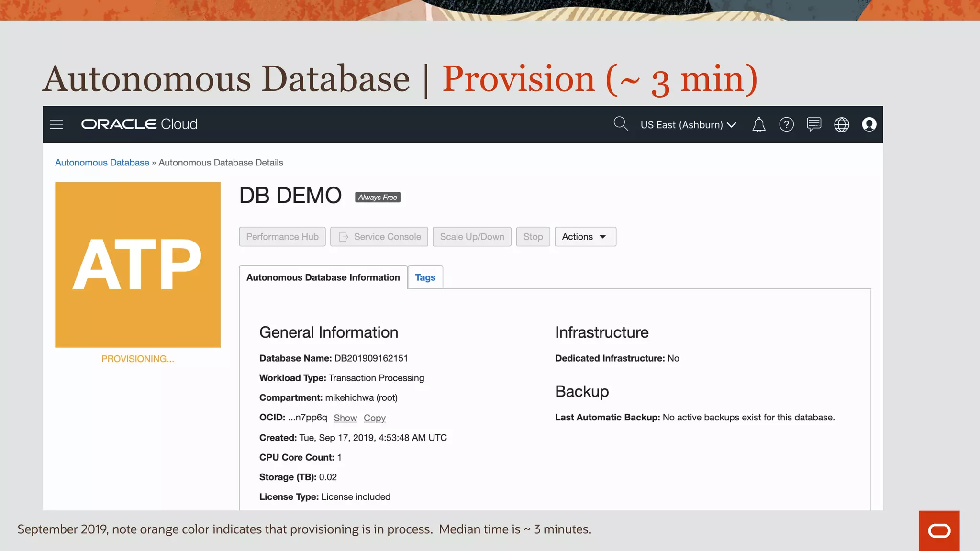Open the hamburger navigation menu
The image size is (980, 551).
coord(56,124)
